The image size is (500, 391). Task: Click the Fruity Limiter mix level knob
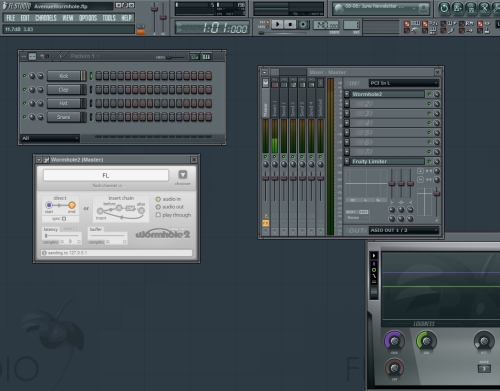click(436, 162)
